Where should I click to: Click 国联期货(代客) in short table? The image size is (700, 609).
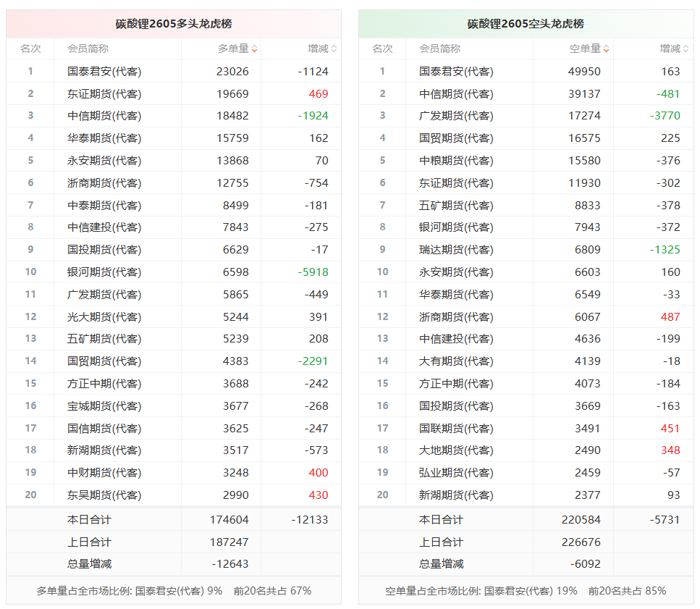click(x=456, y=428)
